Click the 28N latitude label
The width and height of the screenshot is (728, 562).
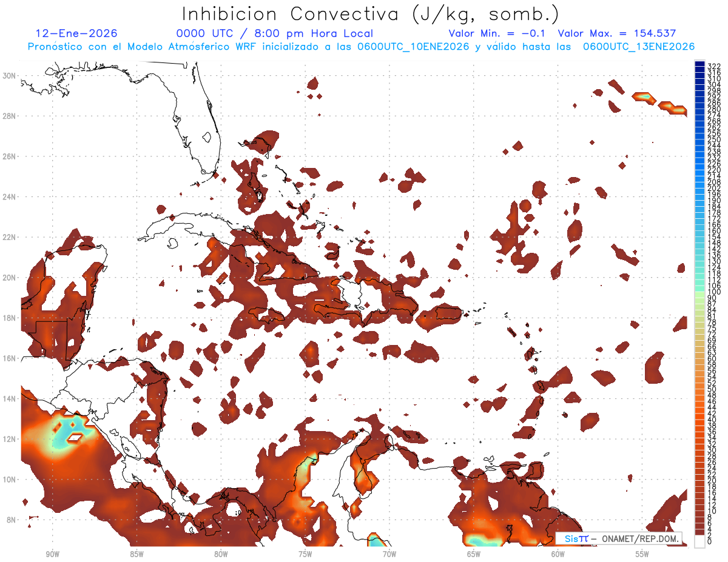10,116
